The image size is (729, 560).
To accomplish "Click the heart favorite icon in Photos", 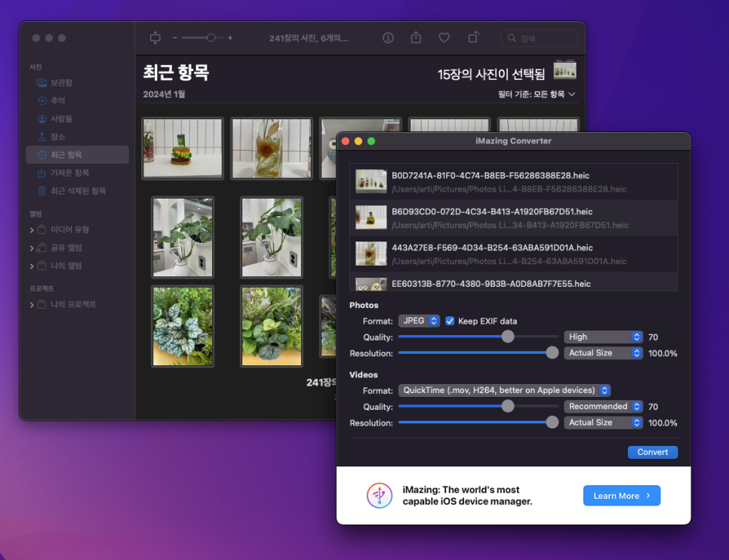I will click(444, 38).
